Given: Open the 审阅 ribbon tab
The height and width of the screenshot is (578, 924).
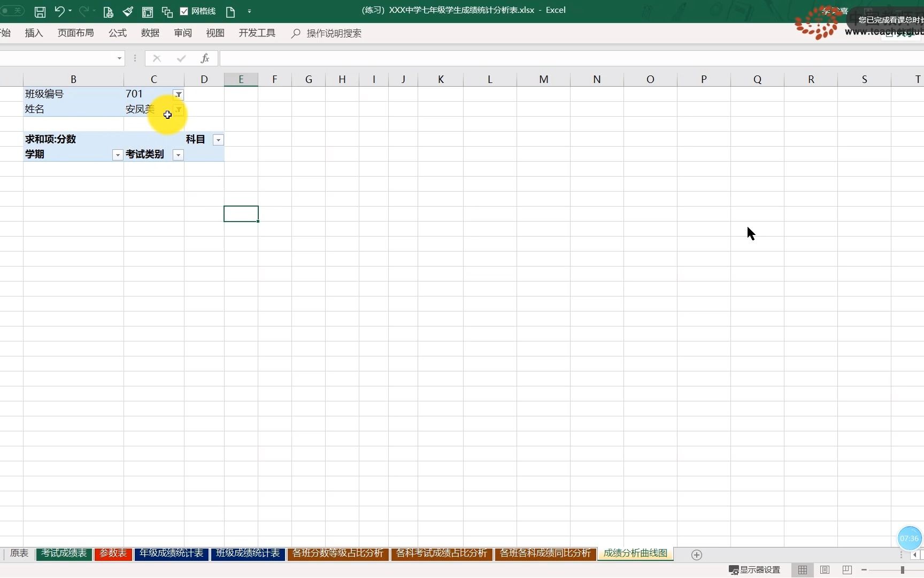Looking at the screenshot, I should point(183,33).
